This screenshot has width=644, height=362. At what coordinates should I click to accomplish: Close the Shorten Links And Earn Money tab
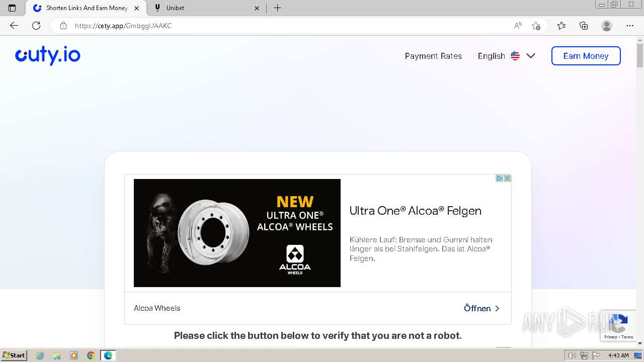point(137,8)
